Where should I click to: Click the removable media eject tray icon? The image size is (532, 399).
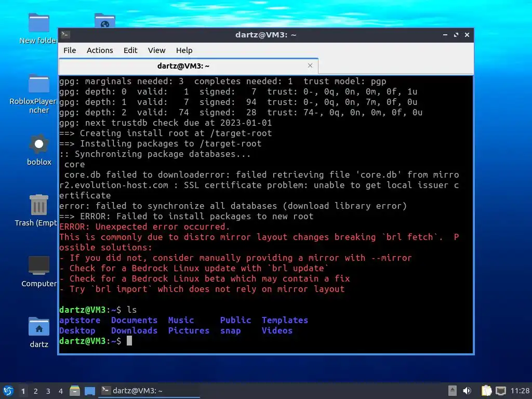453,391
